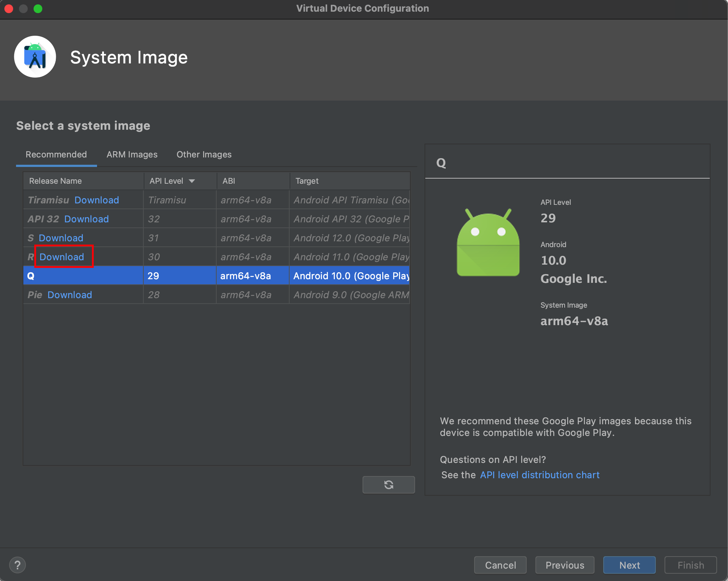Open the API level distribution chart link

pyautogui.click(x=539, y=475)
